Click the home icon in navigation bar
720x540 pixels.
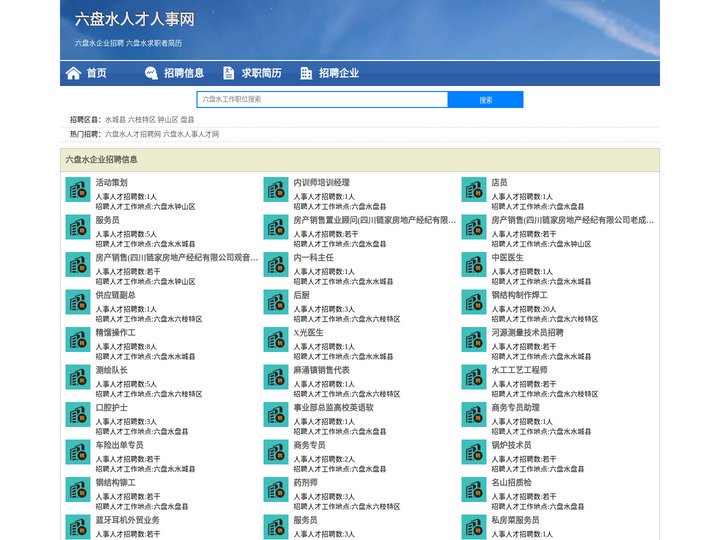pos(73,73)
